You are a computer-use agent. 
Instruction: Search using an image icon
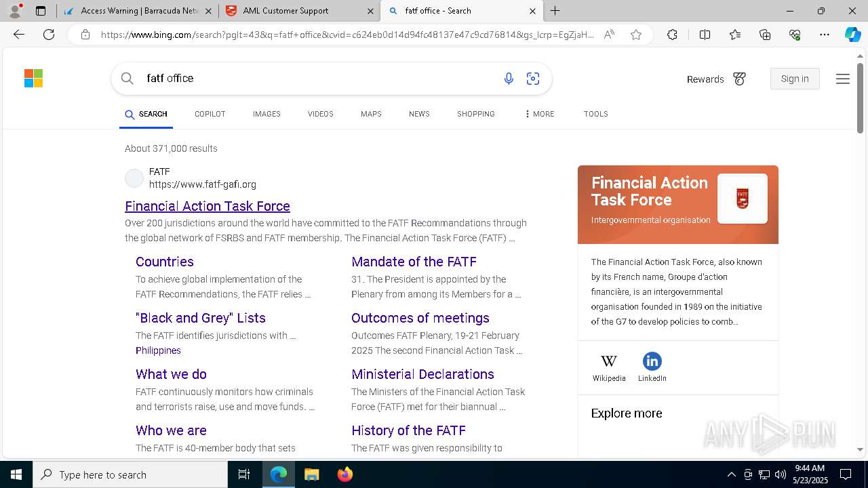click(x=533, y=79)
